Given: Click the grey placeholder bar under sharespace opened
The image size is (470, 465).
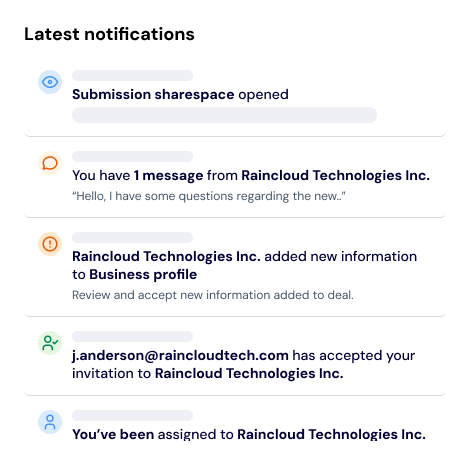Looking at the screenshot, I should [x=224, y=115].
